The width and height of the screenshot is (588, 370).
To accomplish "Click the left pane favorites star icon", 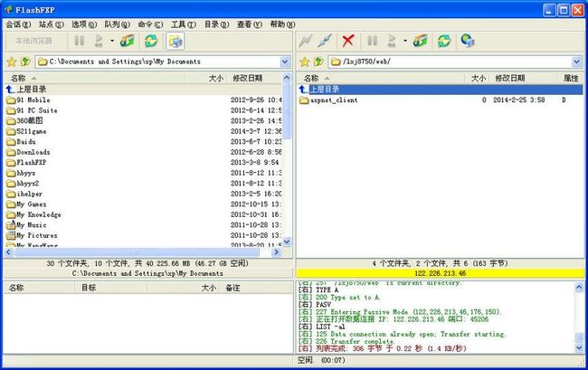I will click(x=12, y=62).
